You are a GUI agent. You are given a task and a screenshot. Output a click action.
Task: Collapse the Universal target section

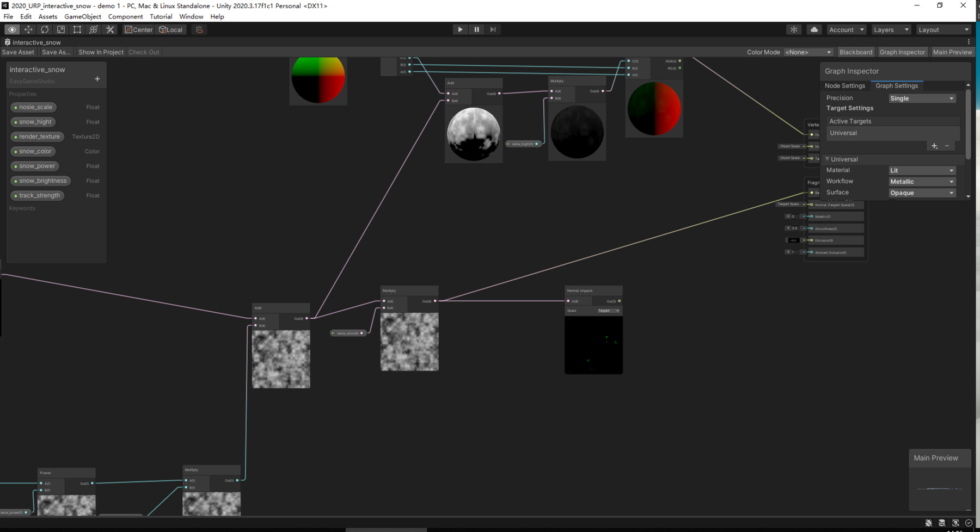[827, 159]
